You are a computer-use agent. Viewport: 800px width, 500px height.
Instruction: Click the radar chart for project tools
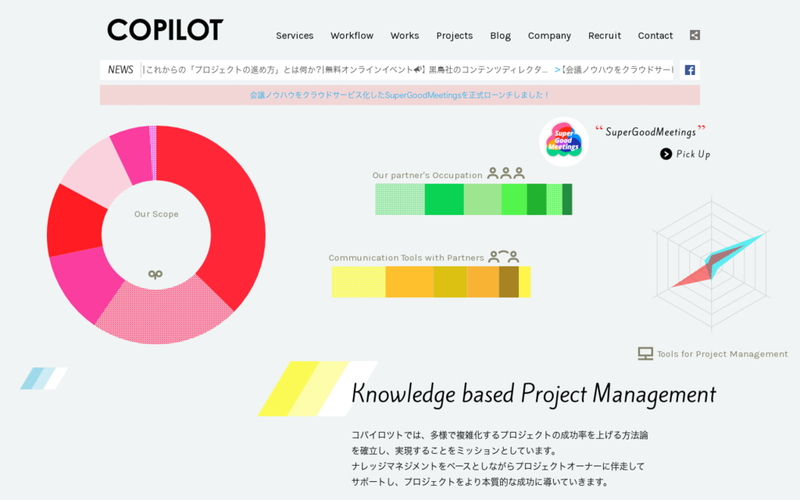(x=712, y=264)
